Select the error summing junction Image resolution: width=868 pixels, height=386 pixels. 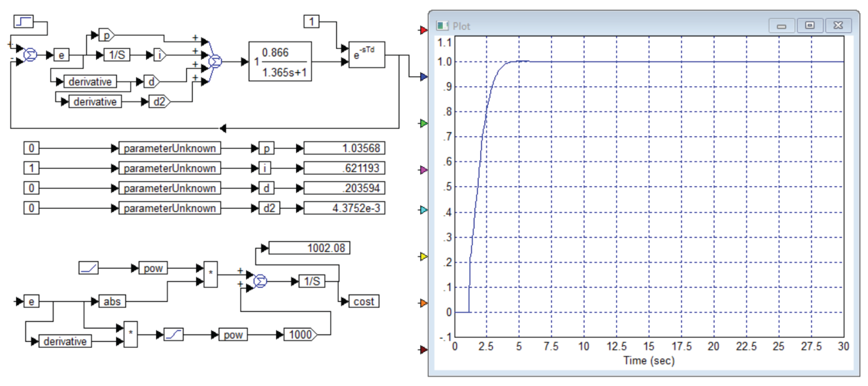tap(30, 55)
